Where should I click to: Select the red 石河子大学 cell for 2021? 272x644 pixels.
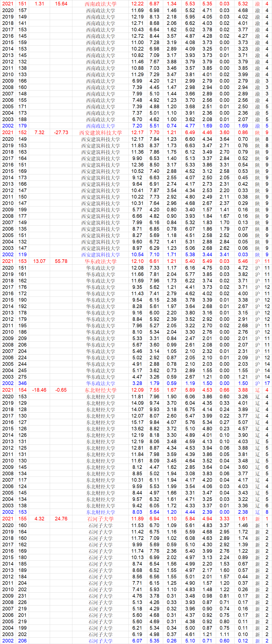click(101, 519)
